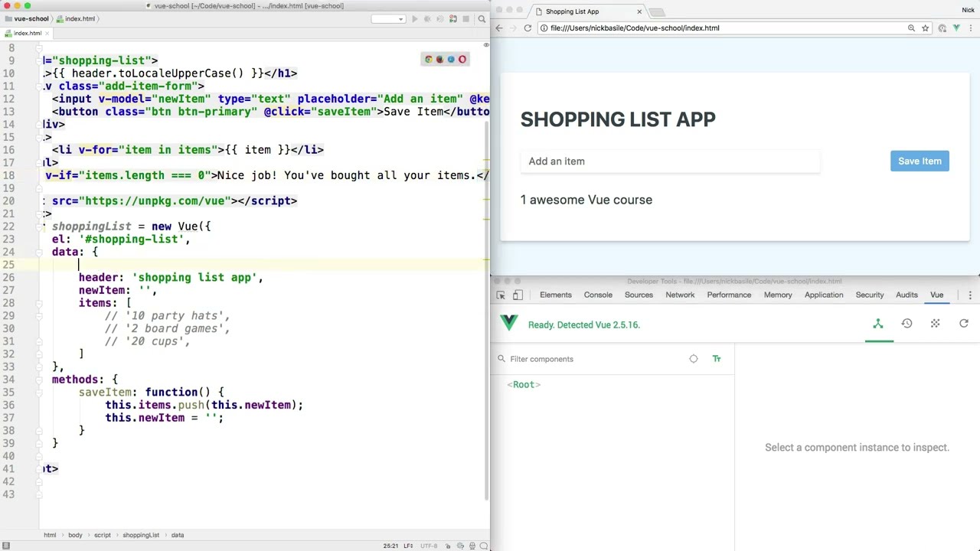
Task: Switch to the Security tab in DevTools
Action: [x=870, y=295]
